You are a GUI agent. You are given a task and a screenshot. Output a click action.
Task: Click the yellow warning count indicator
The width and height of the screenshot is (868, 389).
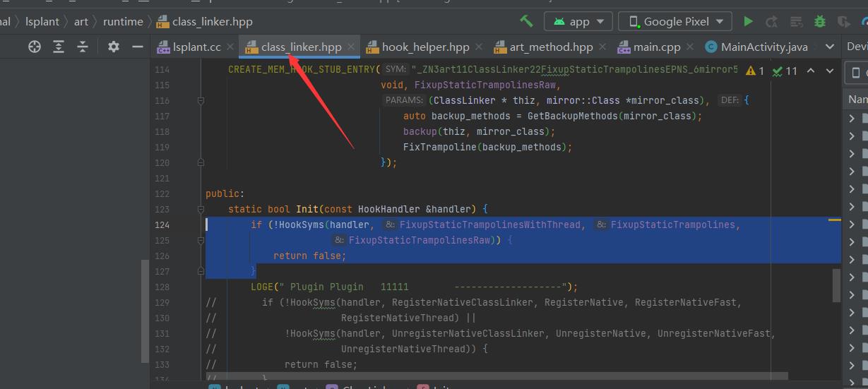(755, 71)
